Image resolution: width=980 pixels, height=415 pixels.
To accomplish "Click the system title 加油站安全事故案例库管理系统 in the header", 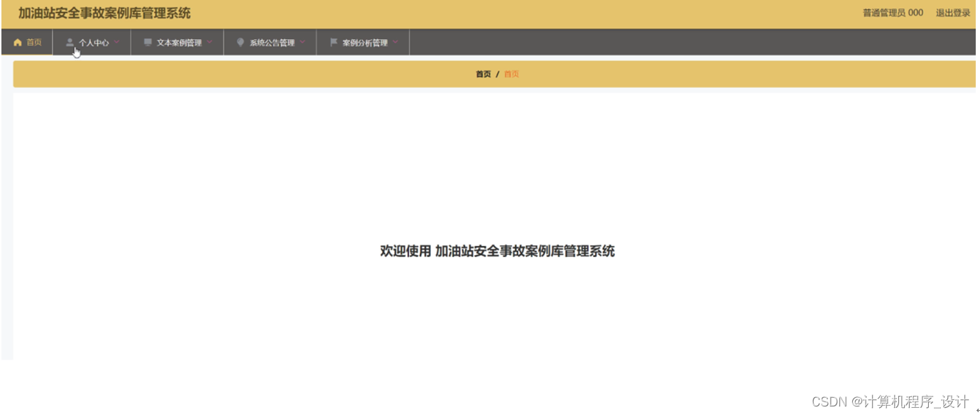I will pos(104,14).
